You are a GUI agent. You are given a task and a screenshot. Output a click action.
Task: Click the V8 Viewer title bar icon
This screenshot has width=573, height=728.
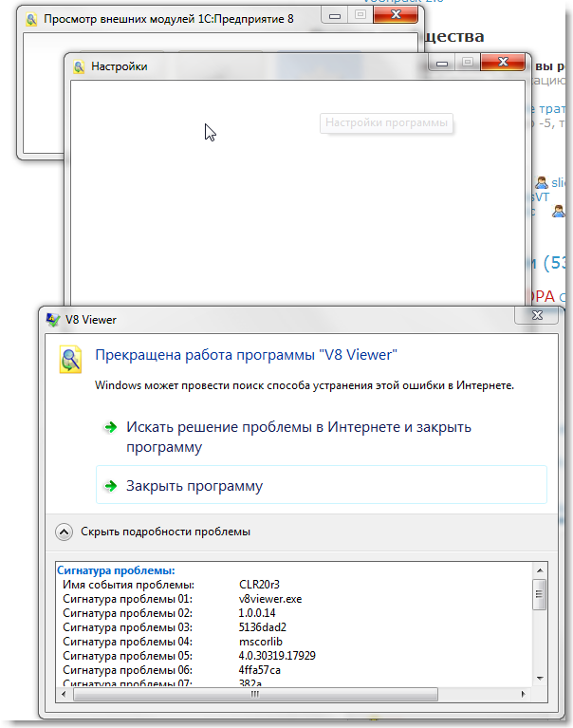pos(53,320)
